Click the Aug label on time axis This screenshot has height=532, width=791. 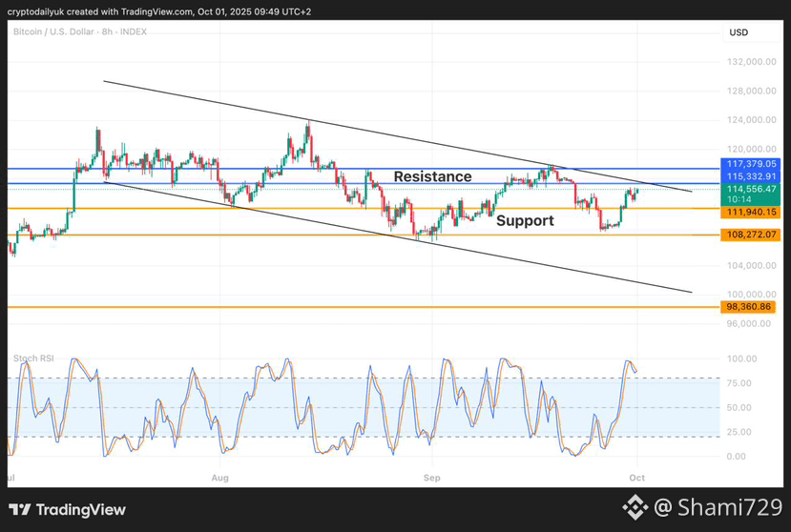point(220,478)
